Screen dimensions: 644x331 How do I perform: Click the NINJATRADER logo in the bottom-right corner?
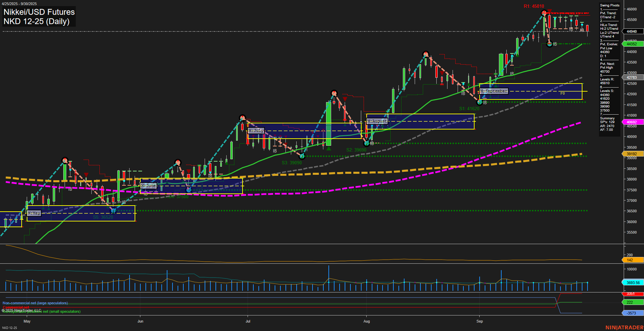tap(624, 327)
